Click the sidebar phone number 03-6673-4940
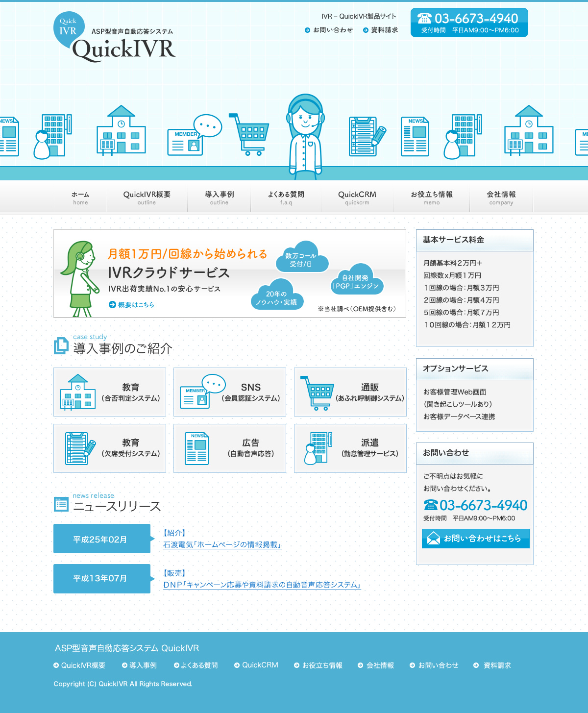The width and height of the screenshot is (588, 713). 484,505
